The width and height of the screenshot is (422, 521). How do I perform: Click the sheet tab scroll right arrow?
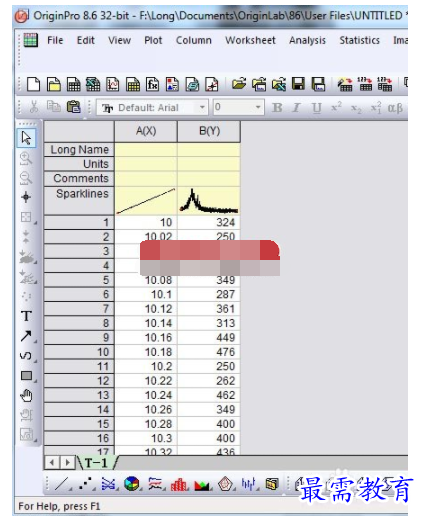67,463
